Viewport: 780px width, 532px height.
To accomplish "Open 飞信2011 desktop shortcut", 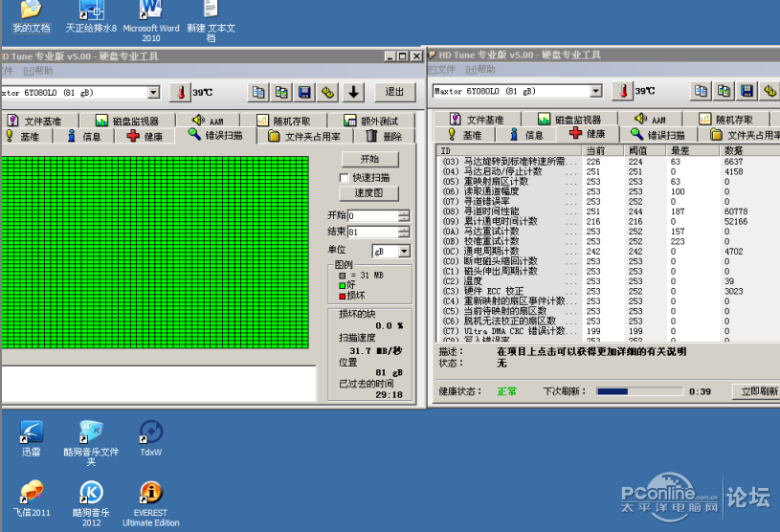I will click(32, 499).
